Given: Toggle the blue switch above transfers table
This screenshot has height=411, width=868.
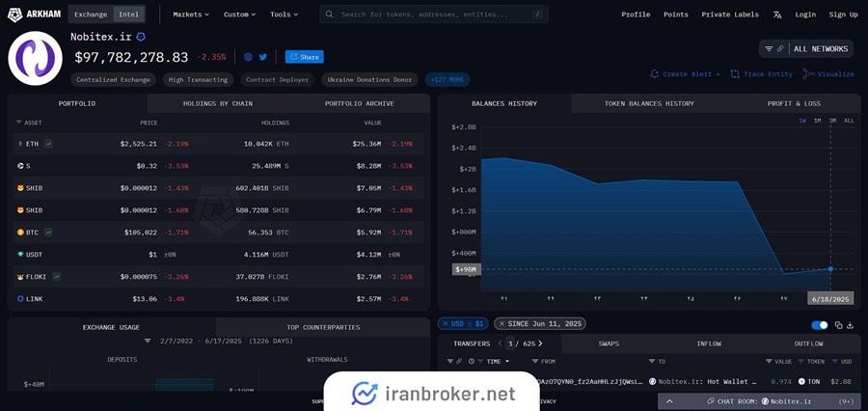Looking at the screenshot, I should click(819, 325).
